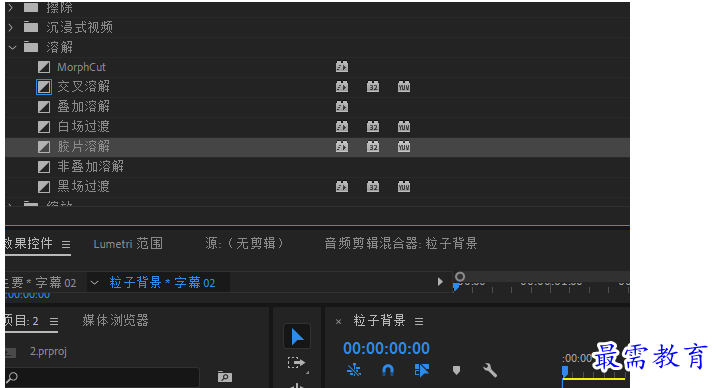
Task: Click accelerated-effect badge for 叠加溶解
Action: [x=342, y=107]
